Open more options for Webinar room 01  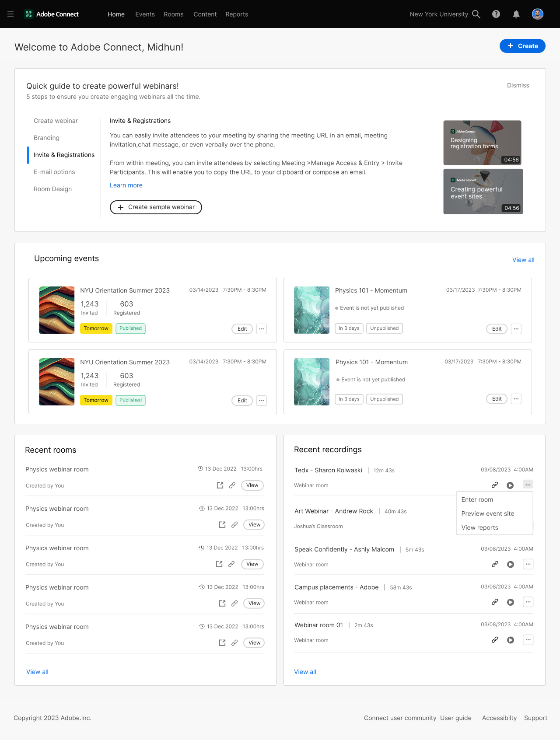point(528,640)
